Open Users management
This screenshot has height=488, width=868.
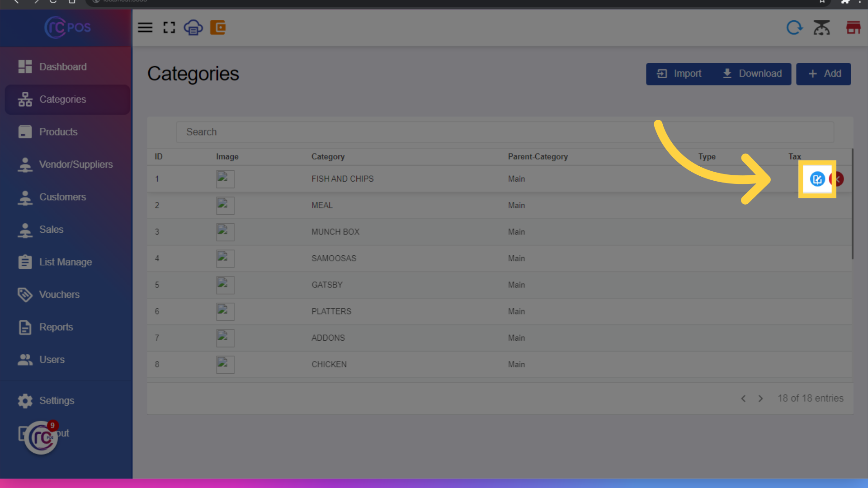[x=67, y=360]
